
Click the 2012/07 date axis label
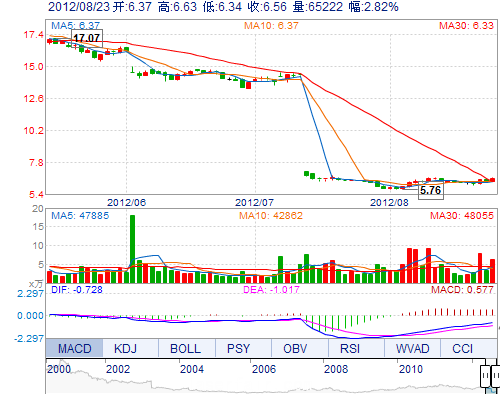(x=254, y=202)
